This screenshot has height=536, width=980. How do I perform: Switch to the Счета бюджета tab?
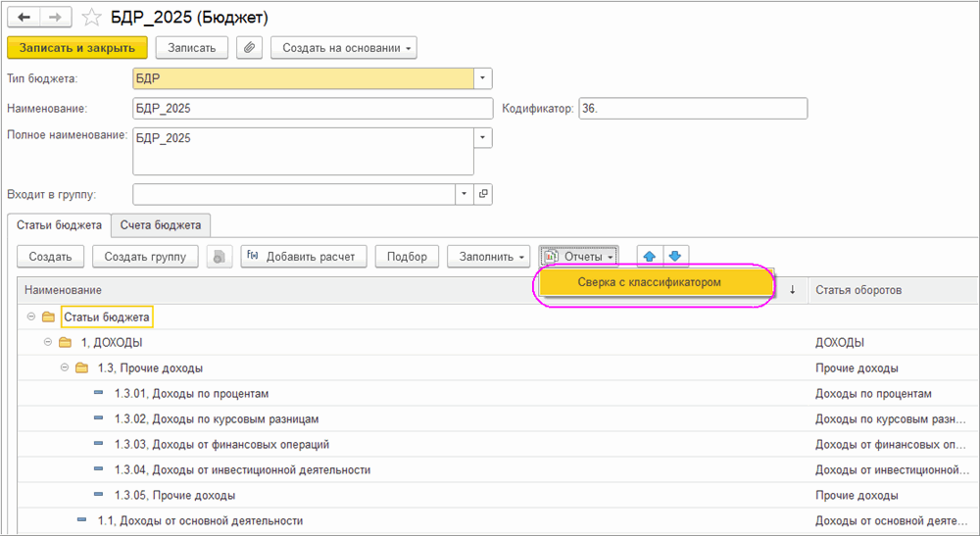tap(161, 224)
